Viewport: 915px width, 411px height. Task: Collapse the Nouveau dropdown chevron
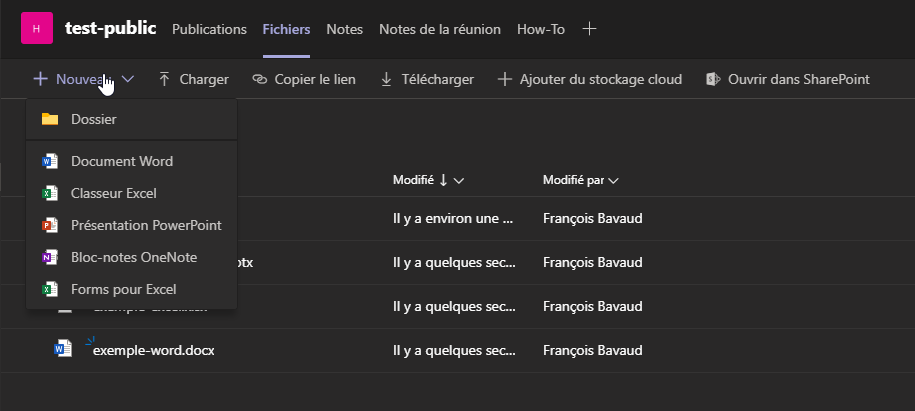pyautogui.click(x=128, y=79)
